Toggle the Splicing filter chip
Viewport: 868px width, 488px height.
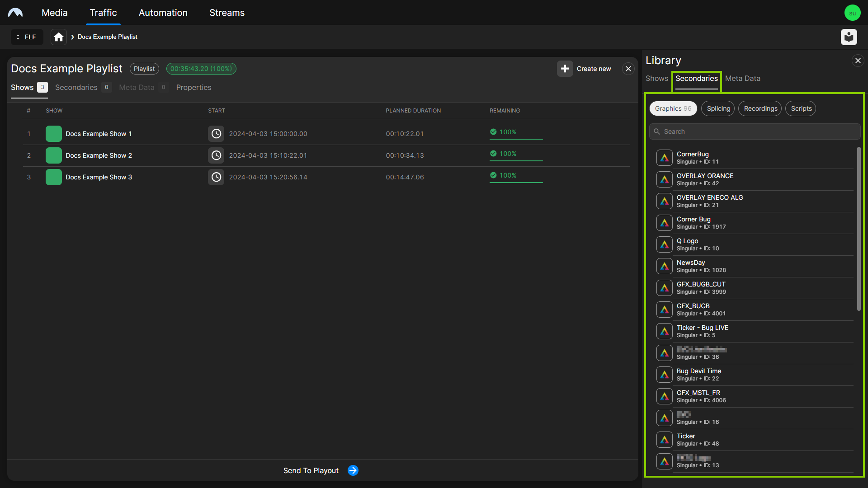pos(718,108)
